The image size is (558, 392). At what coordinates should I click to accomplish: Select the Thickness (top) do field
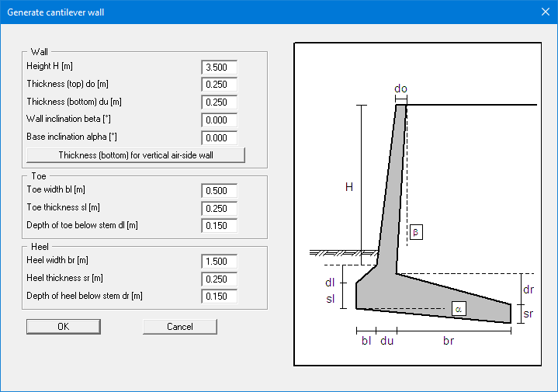click(219, 85)
